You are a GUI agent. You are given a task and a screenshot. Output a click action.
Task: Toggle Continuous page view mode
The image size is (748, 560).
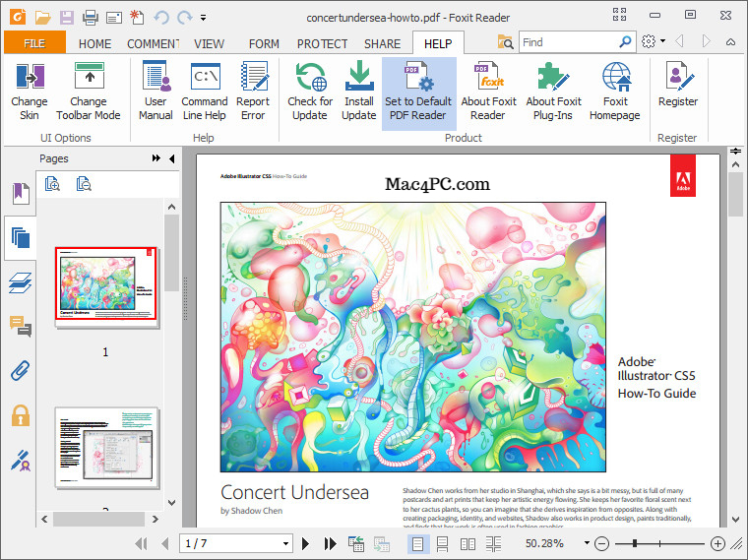point(442,543)
